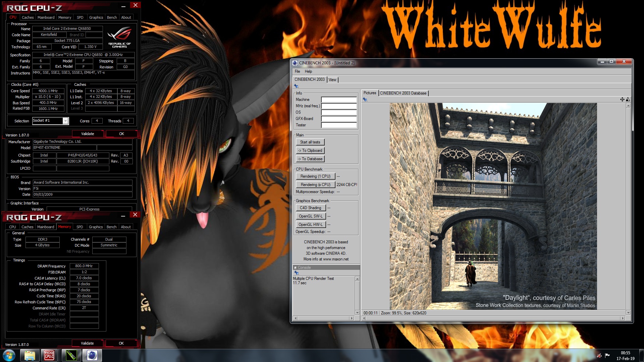Open the Graphics tab in top CPU-Z

click(96, 17)
